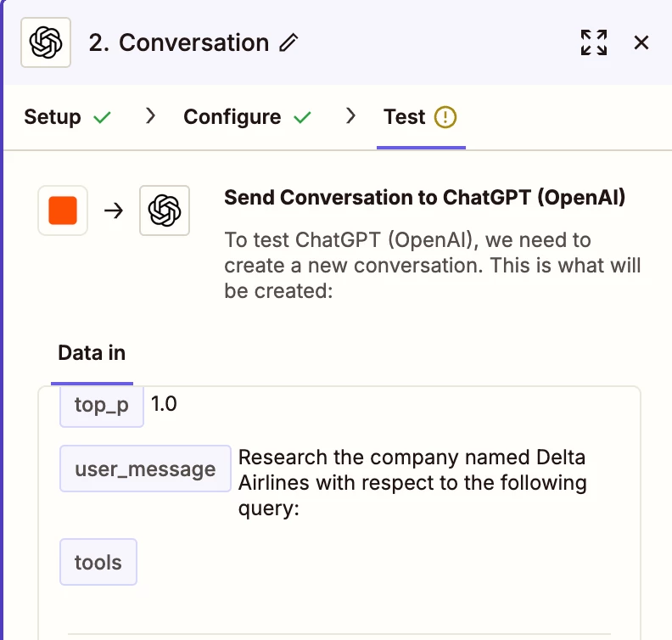Click the chevron between Setup and Configure
The image size is (672, 640).
coord(151,116)
